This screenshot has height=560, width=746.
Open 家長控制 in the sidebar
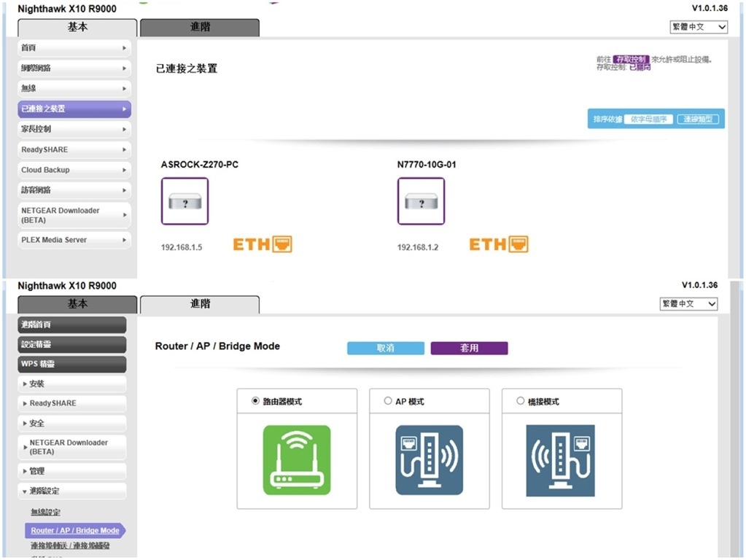[74, 129]
